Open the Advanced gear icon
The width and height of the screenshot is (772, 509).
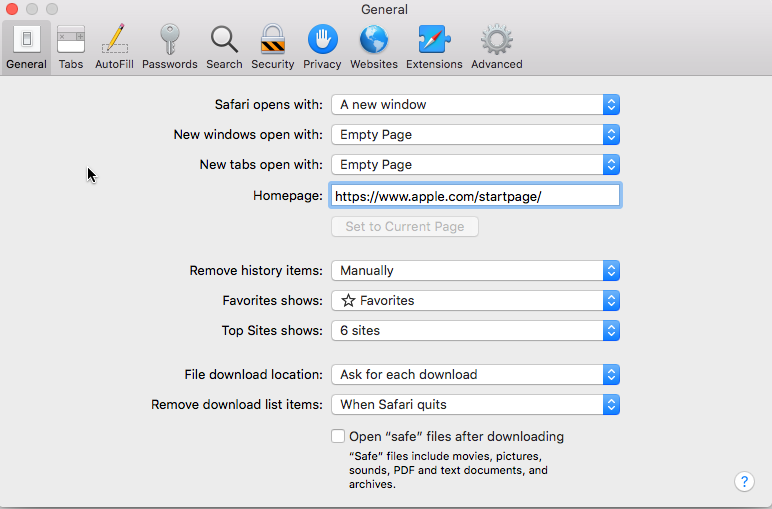click(496, 39)
